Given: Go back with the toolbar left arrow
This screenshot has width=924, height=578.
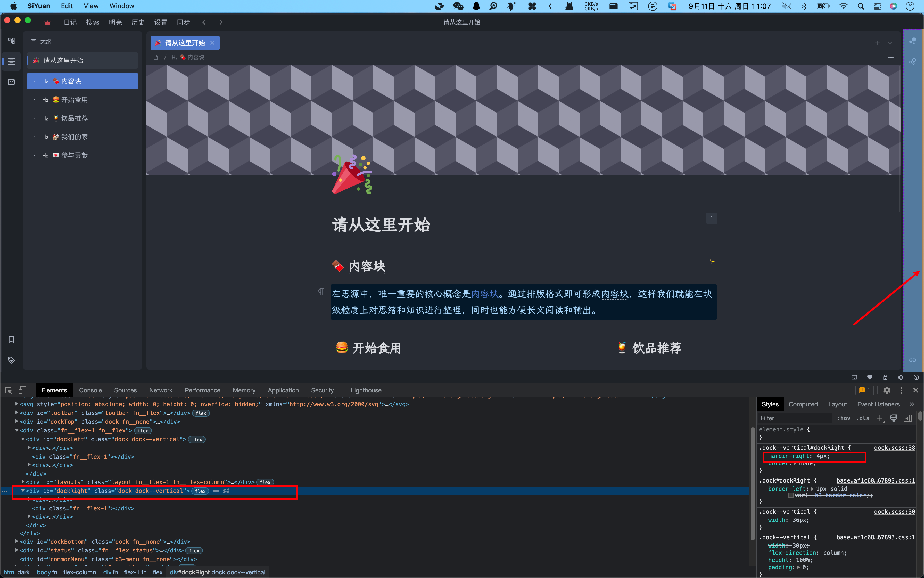Looking at the screenshot, I should tap(204, 22).
